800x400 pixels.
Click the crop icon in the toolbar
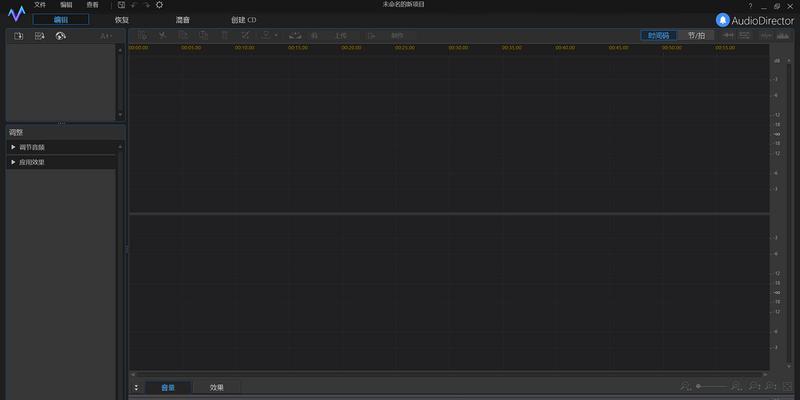click(x=245, y=35)
